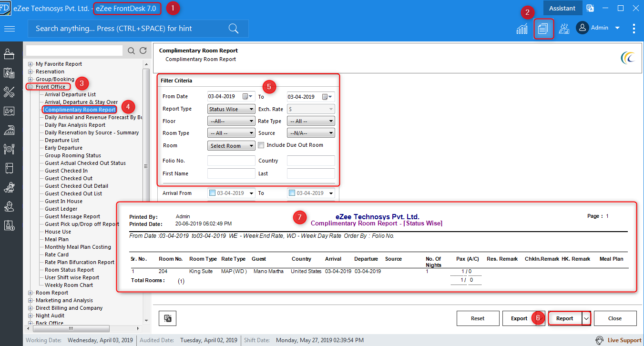Screen dimensions: 644x346
Task: Click the translate icon button beside Reset
Action: tap(167, 318)
